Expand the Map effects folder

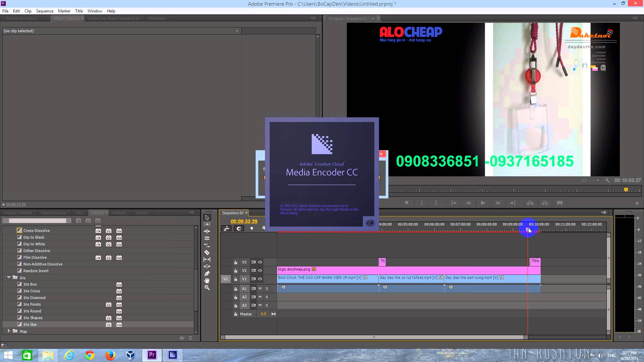[x=9, y=331]
